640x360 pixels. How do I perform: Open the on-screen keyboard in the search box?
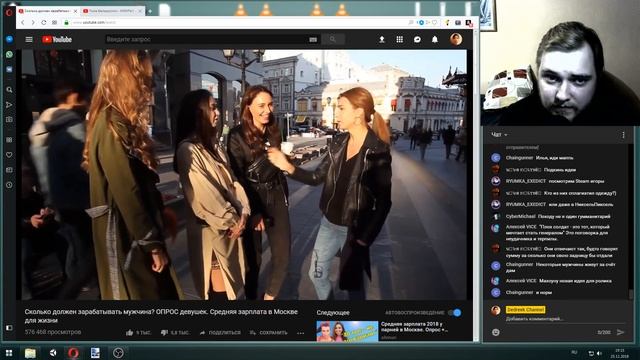click(313, 40)
